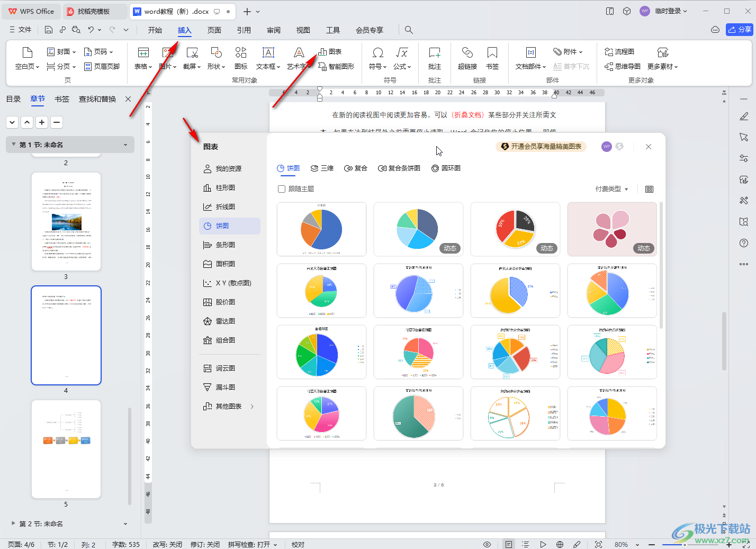Click the Undo arrow icon
Image resolution: width=756 pixels, height=549 pixels.
pos(91,30)
